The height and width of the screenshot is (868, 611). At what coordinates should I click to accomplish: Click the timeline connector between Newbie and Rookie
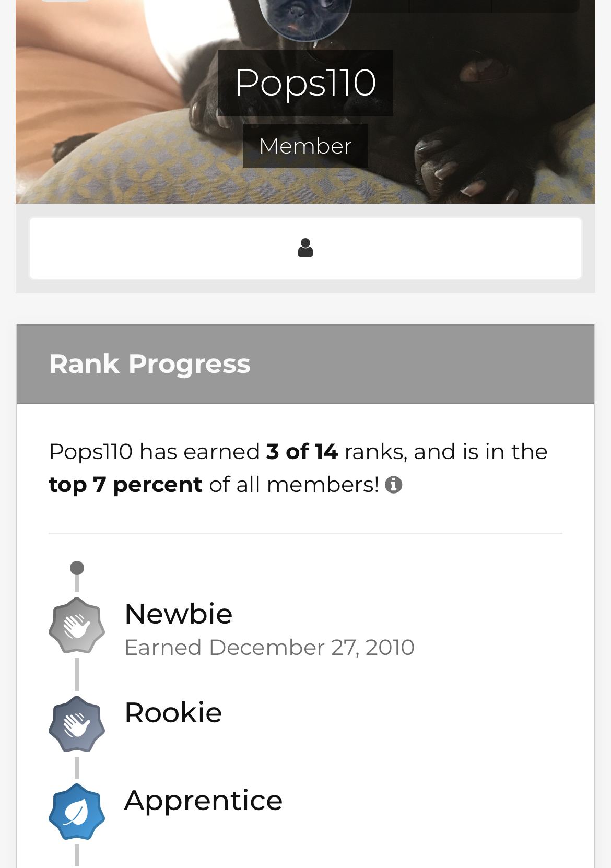(77, 675)
